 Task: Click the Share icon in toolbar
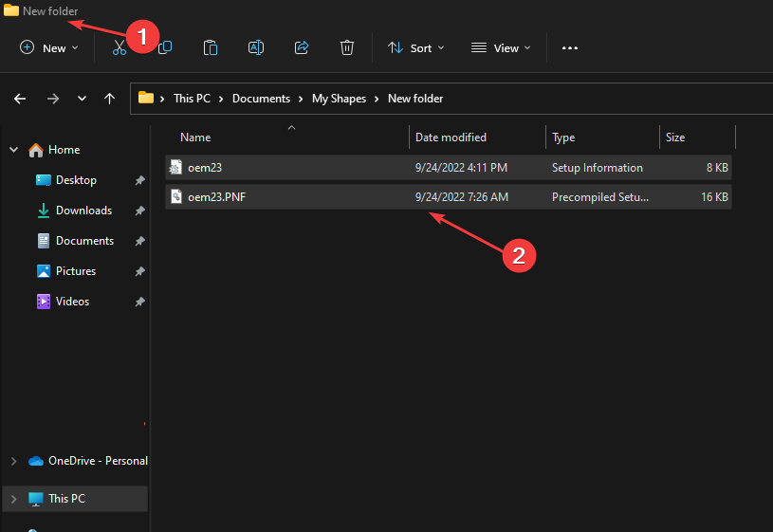coord(302,47)
